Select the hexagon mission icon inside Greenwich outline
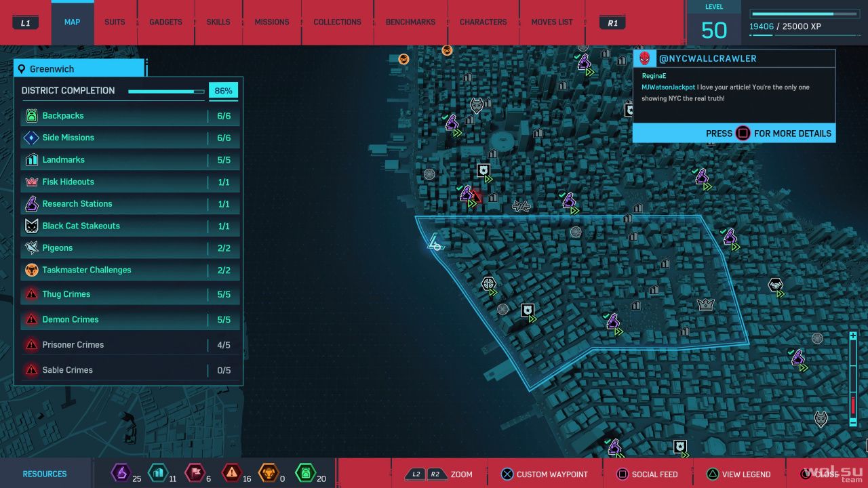The height and width of the screenshot is (488, 868). tap(488, 284)
